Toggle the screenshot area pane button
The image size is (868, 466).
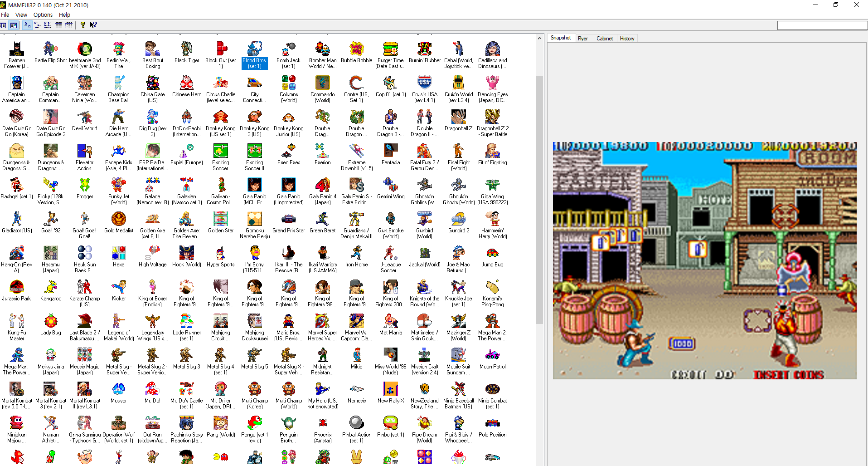pos(14,25)
